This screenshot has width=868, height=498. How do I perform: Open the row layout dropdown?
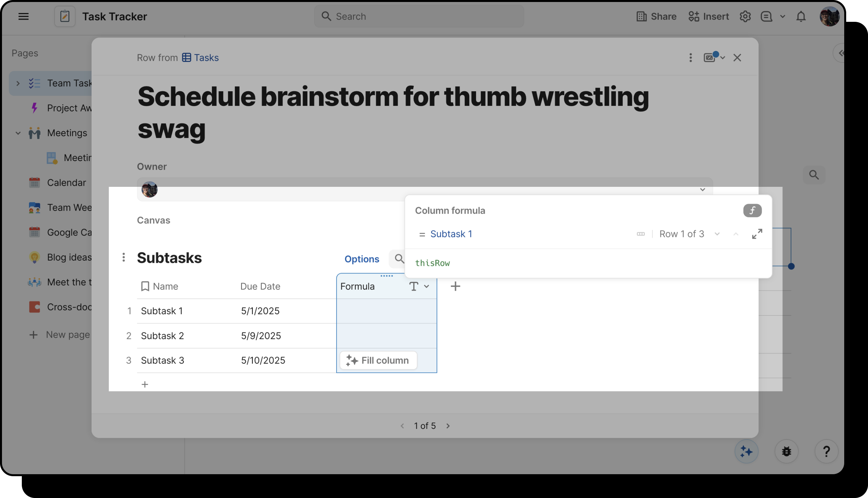click(714, 58)
